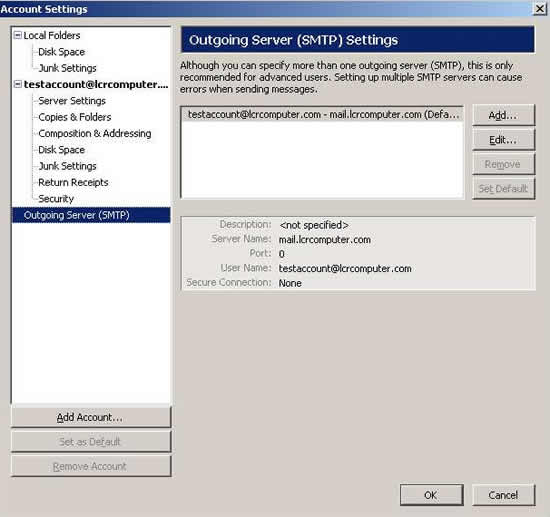Click Edit... to modify SMTP server
Viewport: 550px width, 517px height.
point(503,140)
